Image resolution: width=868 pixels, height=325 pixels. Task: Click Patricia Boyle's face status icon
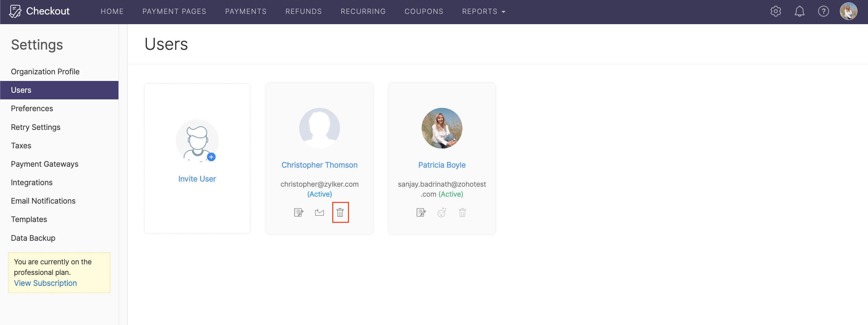442,213
